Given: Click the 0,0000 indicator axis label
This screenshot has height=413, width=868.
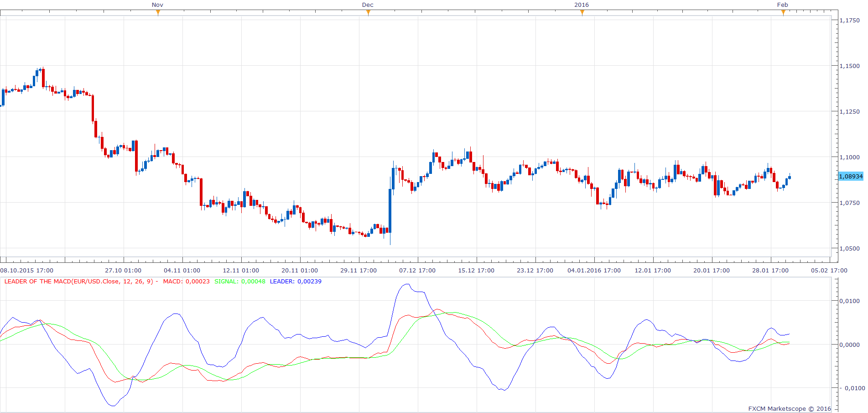Looking at the screenshot, I should (850, 345).
